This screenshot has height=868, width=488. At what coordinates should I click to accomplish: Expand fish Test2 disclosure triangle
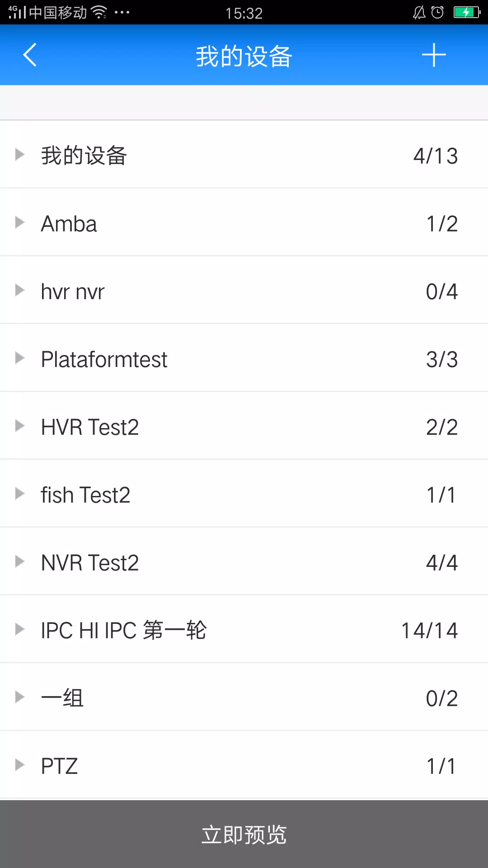tap(19, 494)
